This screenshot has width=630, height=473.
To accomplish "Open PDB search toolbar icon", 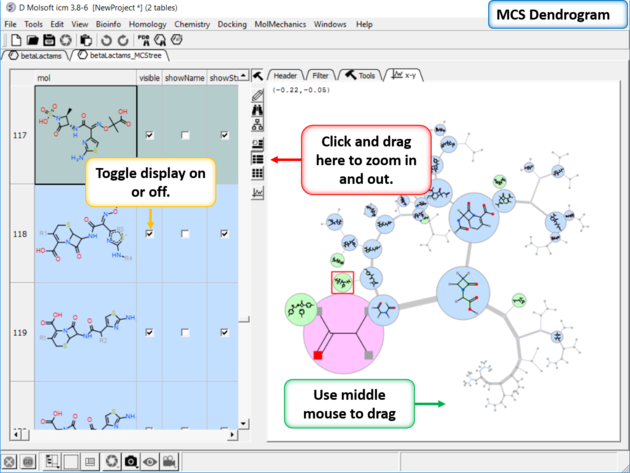I will pos(143,39).
